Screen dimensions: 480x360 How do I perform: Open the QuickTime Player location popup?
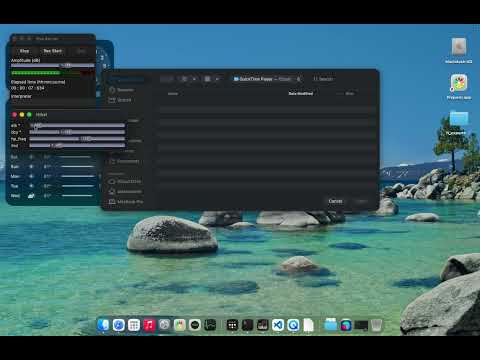click(x=267, y=79)
